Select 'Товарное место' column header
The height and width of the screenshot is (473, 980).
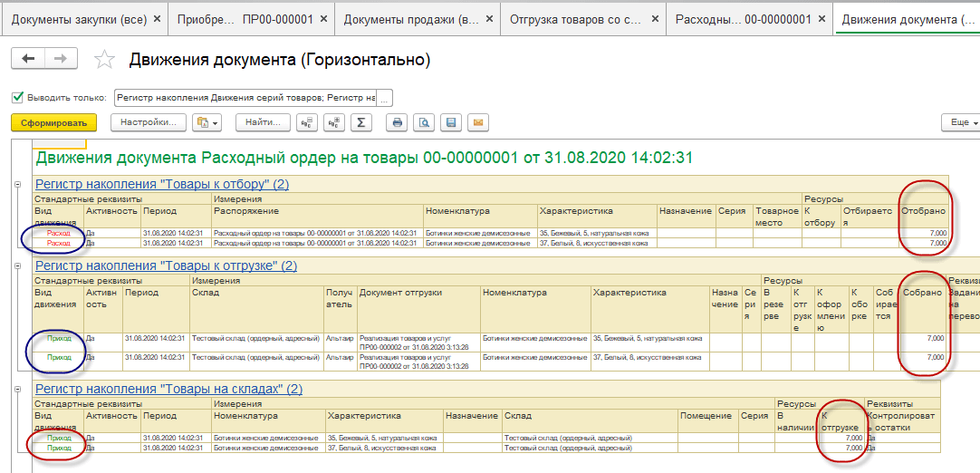[x=777, y=217]
